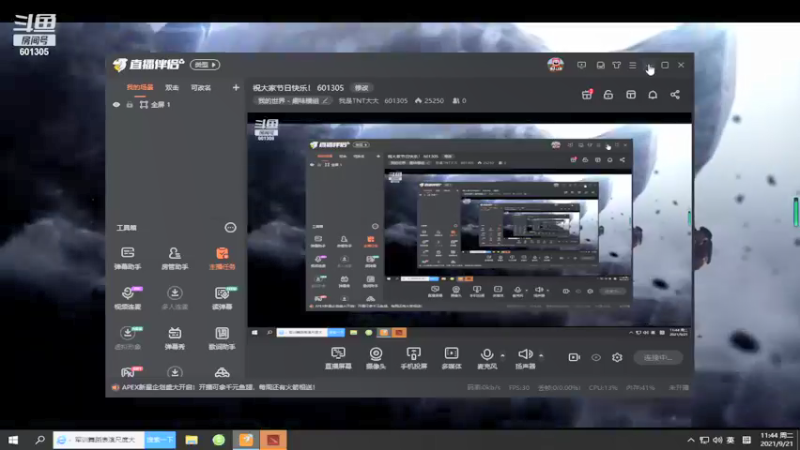
Task: Open the streaming settings gear
Action: [x=617, y=357]
